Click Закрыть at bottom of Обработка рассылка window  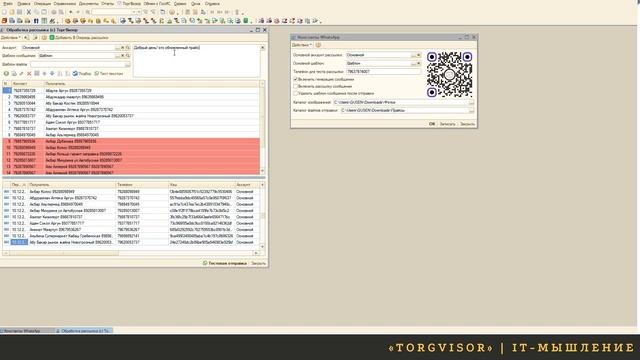(258, 263)
